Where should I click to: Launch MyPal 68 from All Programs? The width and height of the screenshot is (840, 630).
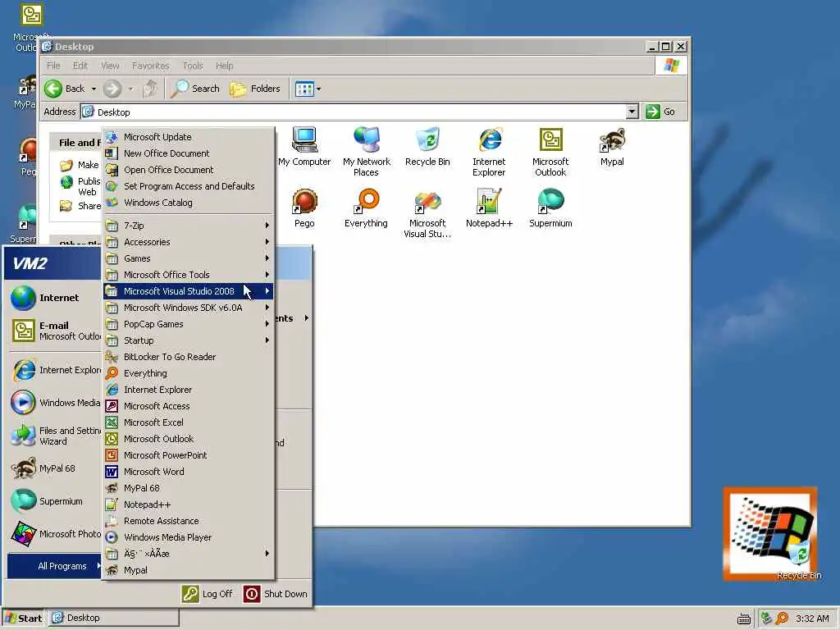pyautogui.click(x=189, y=488)
